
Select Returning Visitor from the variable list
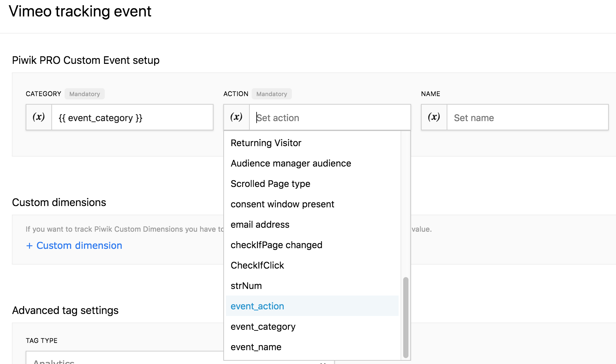312,143
